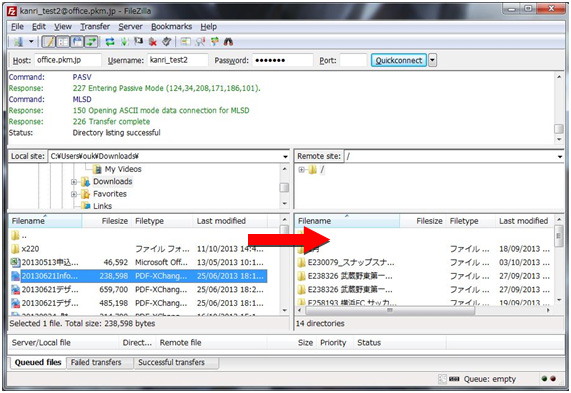Viewport: 571px width, 393px height.
Task: Switch to the Failed transfers tab
Action: 96,362
